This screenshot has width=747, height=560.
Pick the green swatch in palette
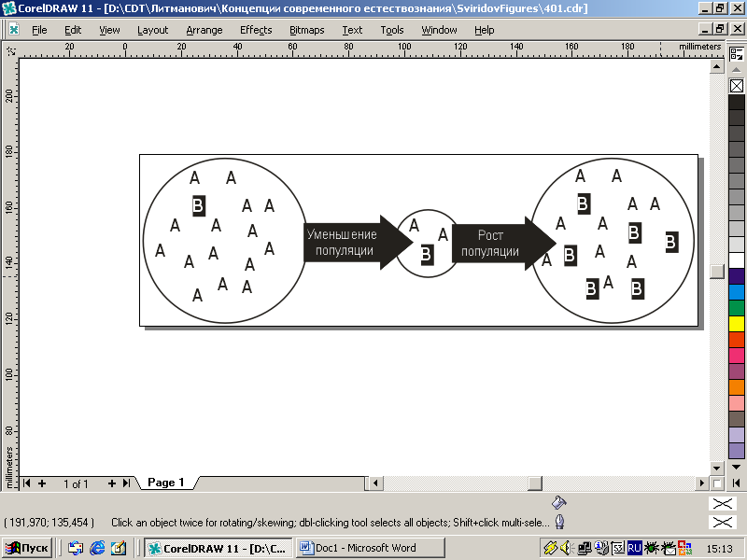coord(736,308)
